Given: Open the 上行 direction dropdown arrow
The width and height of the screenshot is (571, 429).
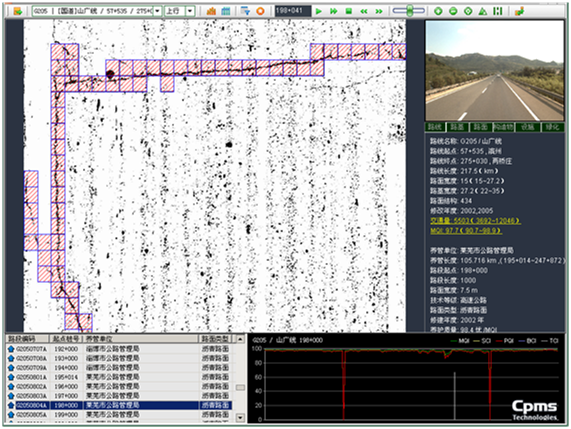Looking at the screenshot, I should point(190,11).
